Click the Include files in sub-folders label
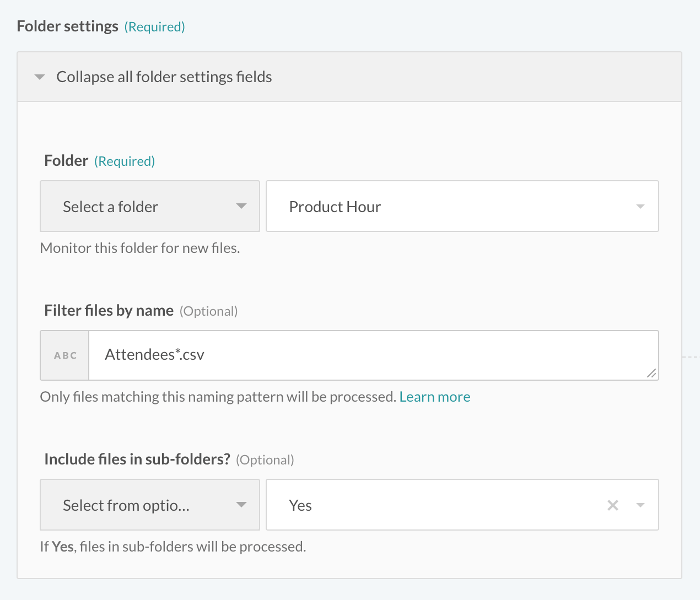 [137, 460]
